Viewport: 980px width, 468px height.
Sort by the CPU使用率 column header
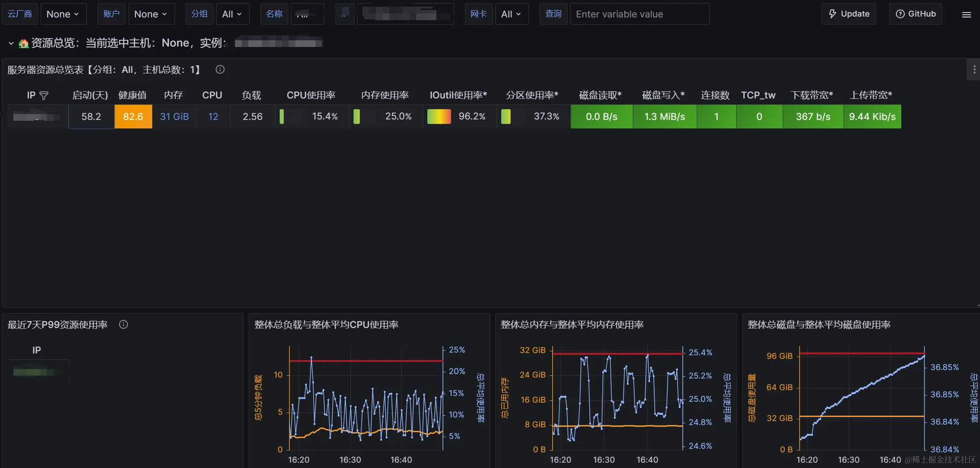(311, 95)
